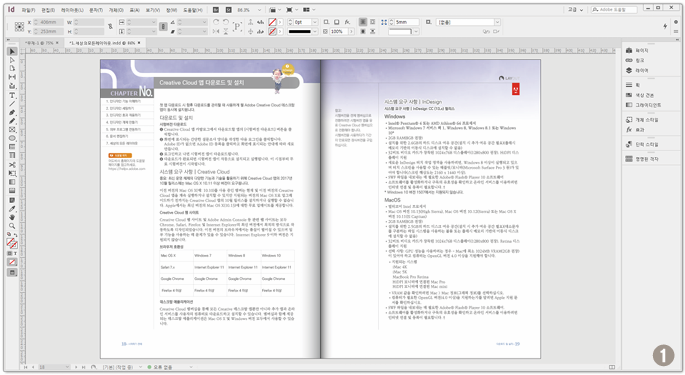Select the Zoom magnifier tool
The image size is (685, 375).
[x=12, y=226]
